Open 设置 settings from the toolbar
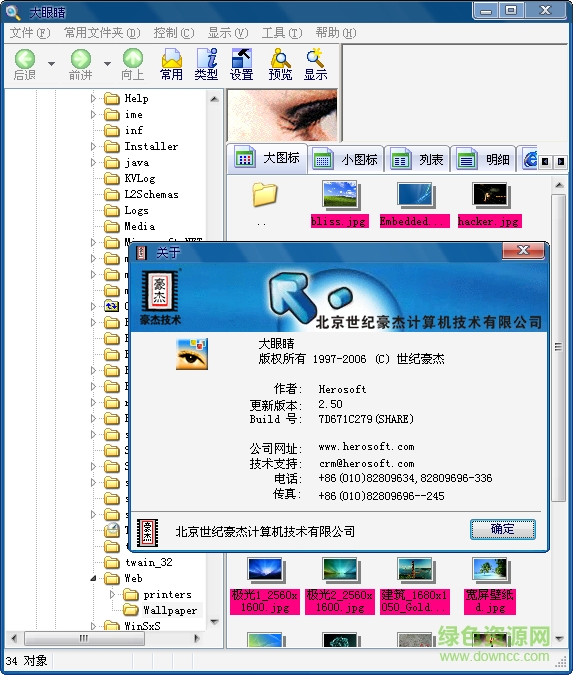The height and width of the screenshot is (675, 573). coord(242,65)
